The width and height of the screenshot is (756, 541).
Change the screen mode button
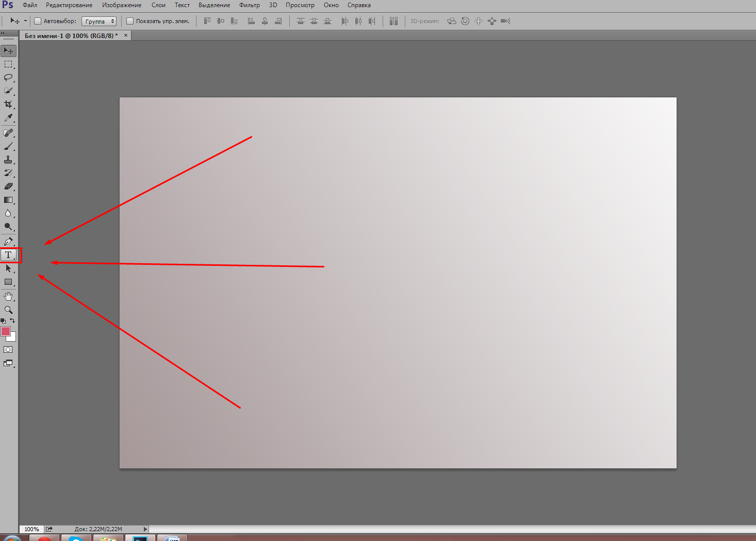tap(8, 363)
